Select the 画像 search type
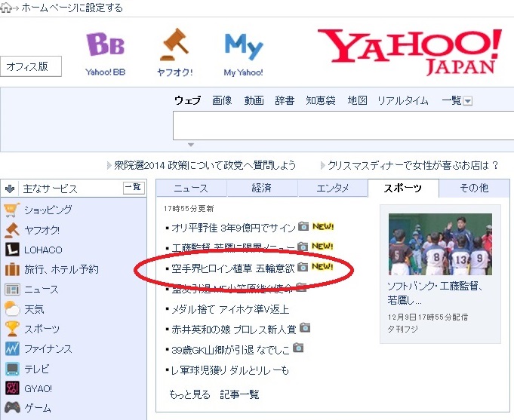The width and height of the screenshot is (514, 420). pyautogui.click(x=222, y=100)
